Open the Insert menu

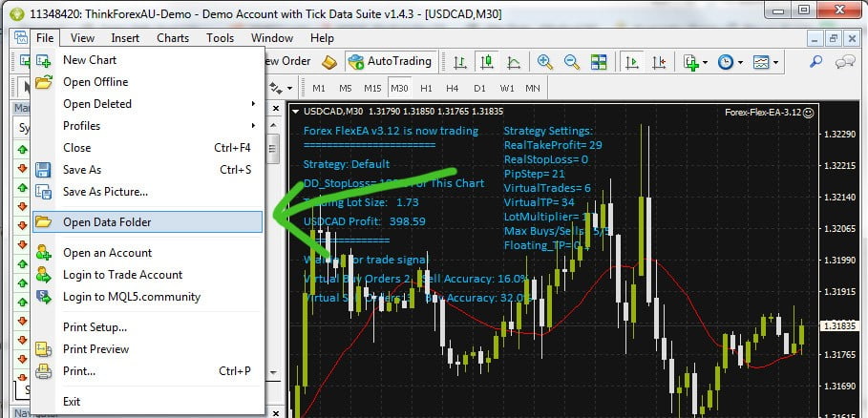[x=125, y=38]
